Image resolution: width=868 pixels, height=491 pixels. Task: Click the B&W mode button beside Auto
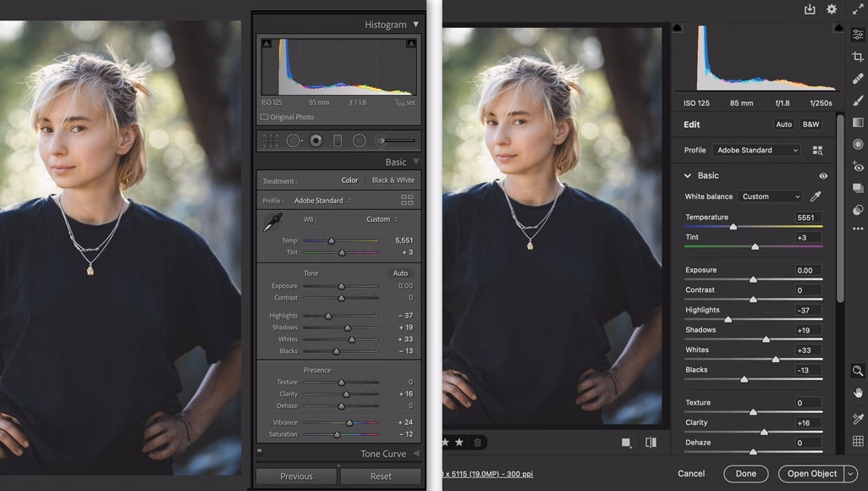810,124
